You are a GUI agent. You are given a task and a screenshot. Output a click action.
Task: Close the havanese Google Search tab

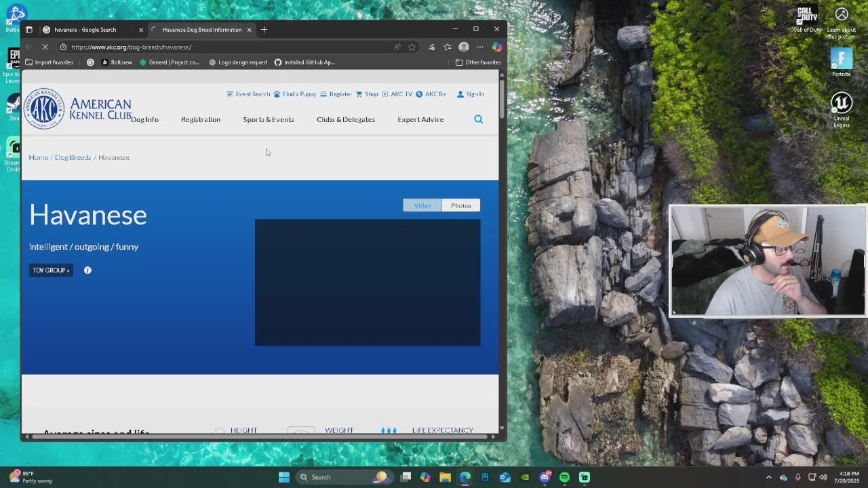point(141,30)
